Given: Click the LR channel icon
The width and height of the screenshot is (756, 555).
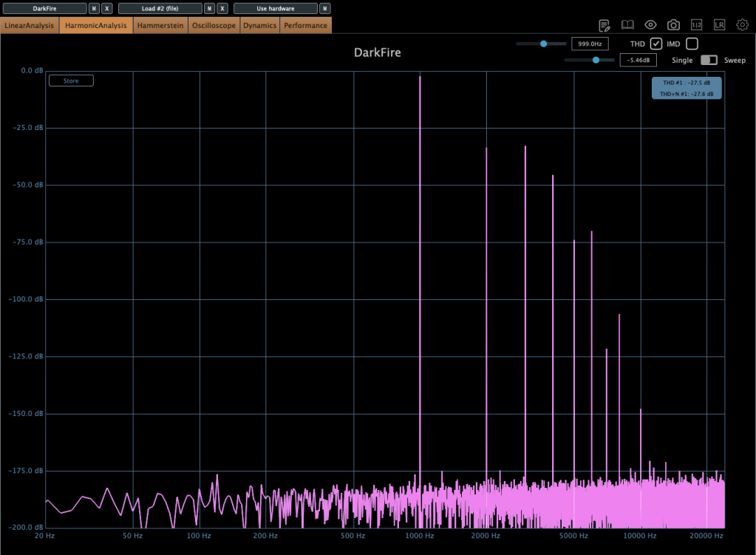Looking at the screenshot, I should point(719,25).
